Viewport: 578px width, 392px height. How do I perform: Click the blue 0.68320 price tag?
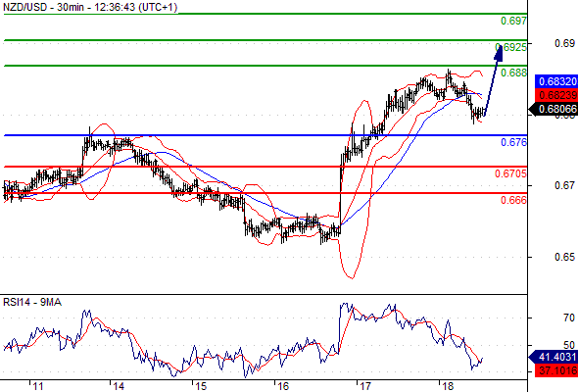(556, 81)
